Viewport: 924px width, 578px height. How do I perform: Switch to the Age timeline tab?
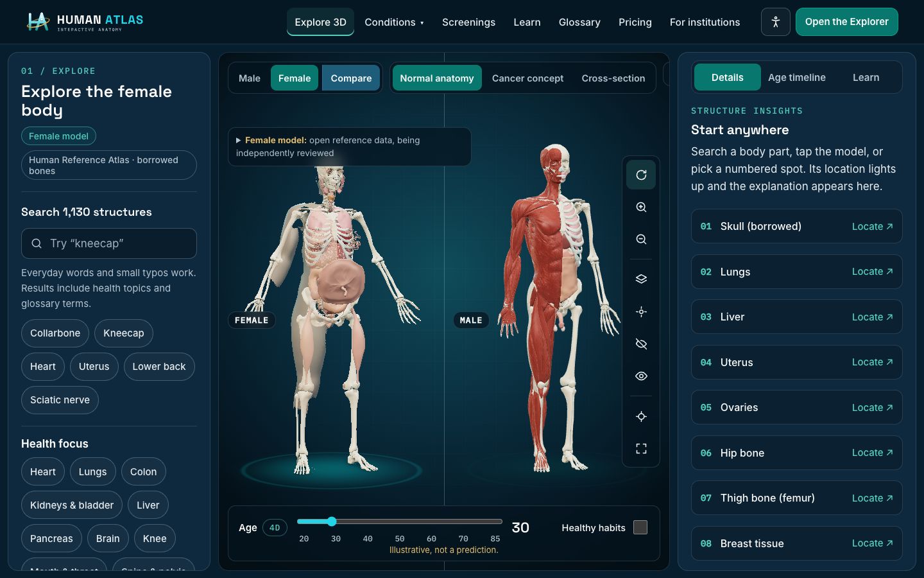[x=797, y=78]
